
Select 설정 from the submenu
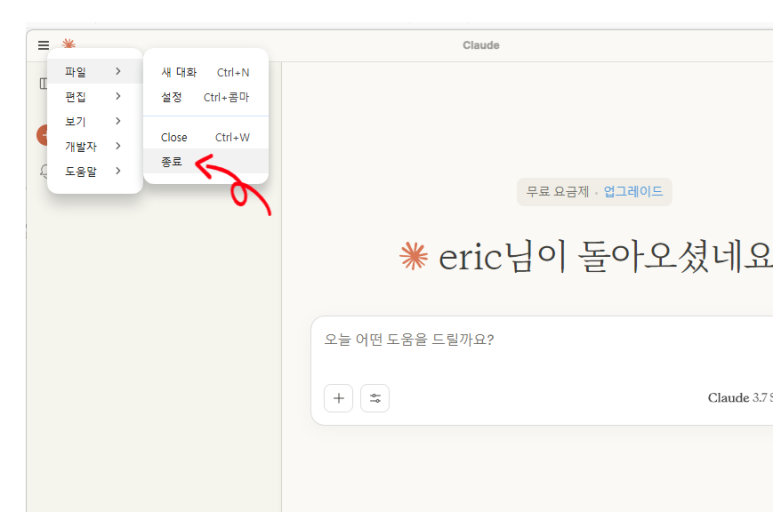(206, 97)
